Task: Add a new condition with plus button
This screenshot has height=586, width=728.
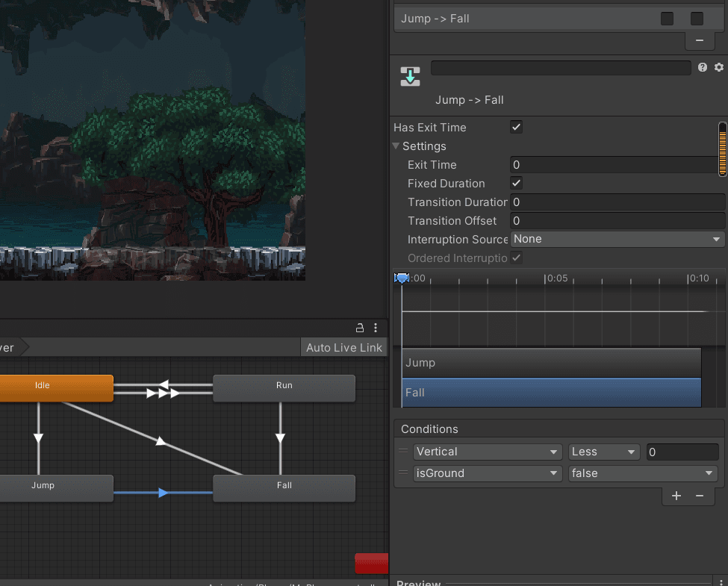Action: 676,496
